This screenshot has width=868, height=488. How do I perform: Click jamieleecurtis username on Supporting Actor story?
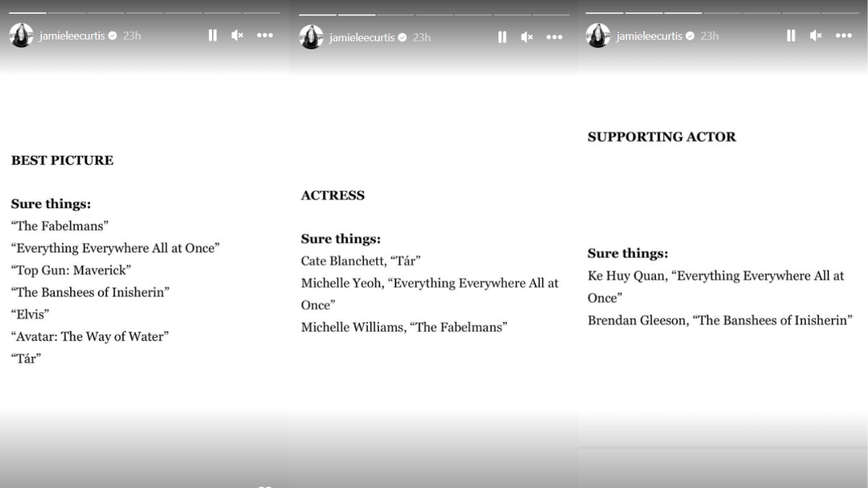pyautogui.click(x=650, y=35)
